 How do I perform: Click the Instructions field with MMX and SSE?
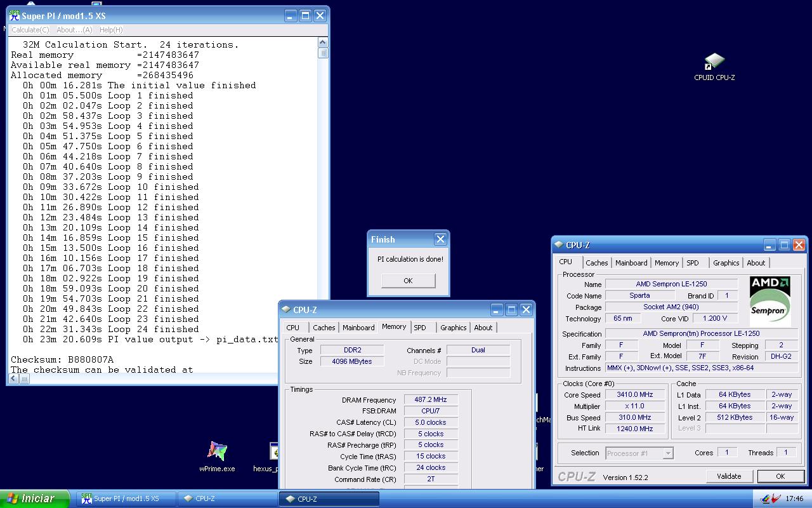702,368
